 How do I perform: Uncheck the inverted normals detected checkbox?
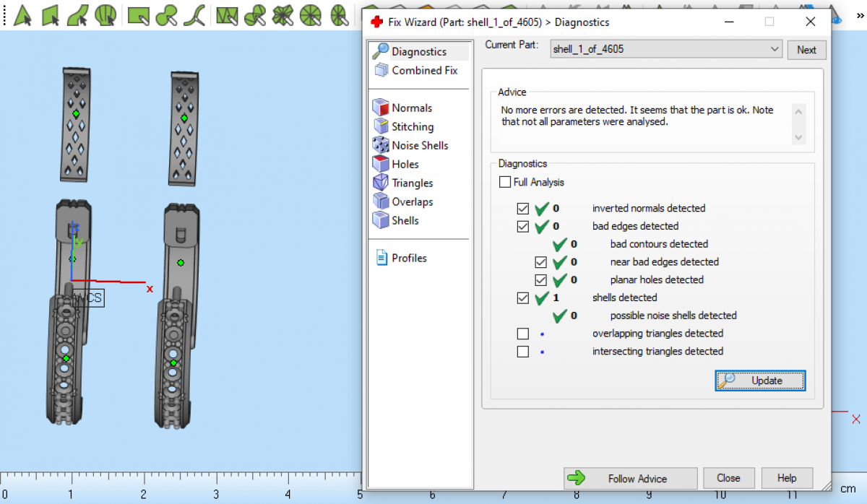click(x=523, y=208)
